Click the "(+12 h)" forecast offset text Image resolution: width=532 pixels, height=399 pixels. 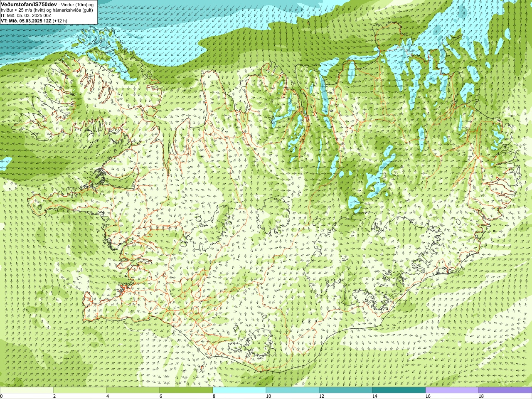[59, 21]
